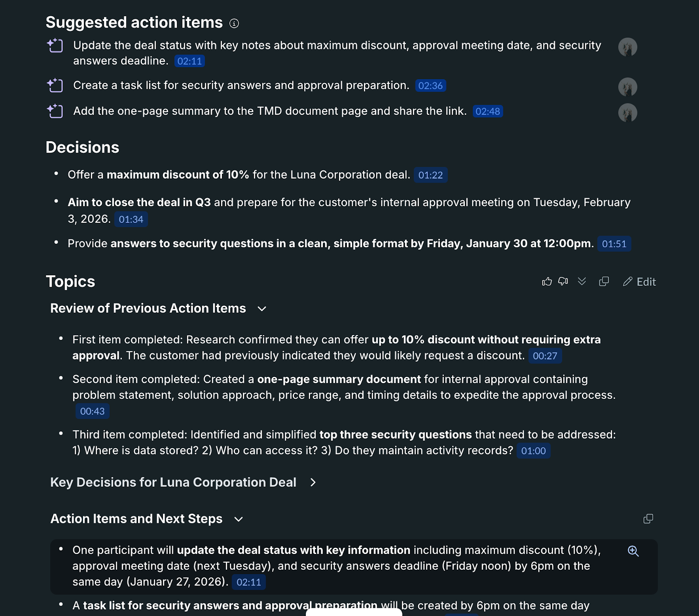Select sparkle icon beside task list action item

point(54,86)
